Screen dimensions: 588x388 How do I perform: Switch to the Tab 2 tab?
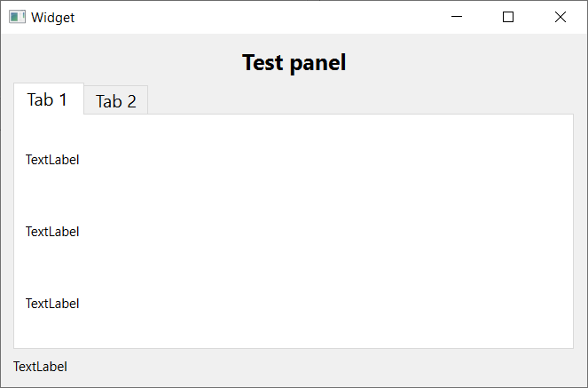tap(116, 99)
